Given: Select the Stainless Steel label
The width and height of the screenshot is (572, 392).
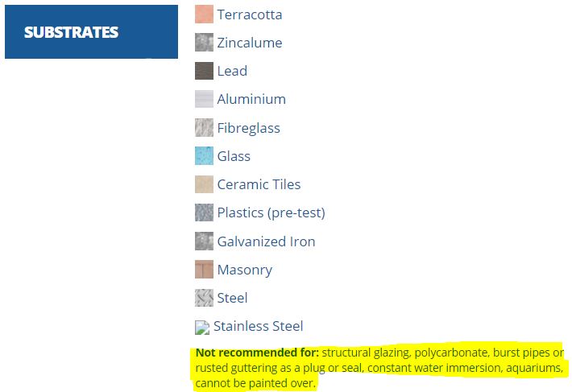Looking at the screenshot, I should tap(259, 326).
